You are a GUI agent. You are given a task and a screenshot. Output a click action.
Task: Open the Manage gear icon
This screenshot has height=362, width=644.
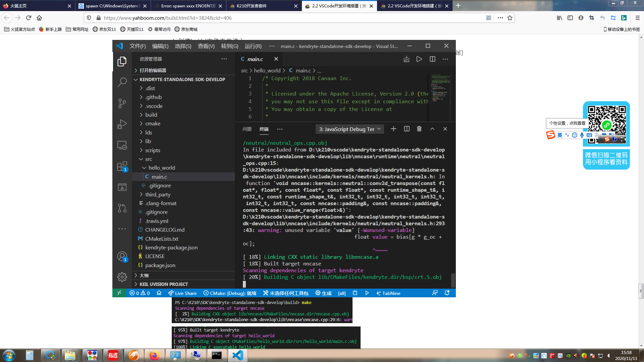click(x=122, y=277)
